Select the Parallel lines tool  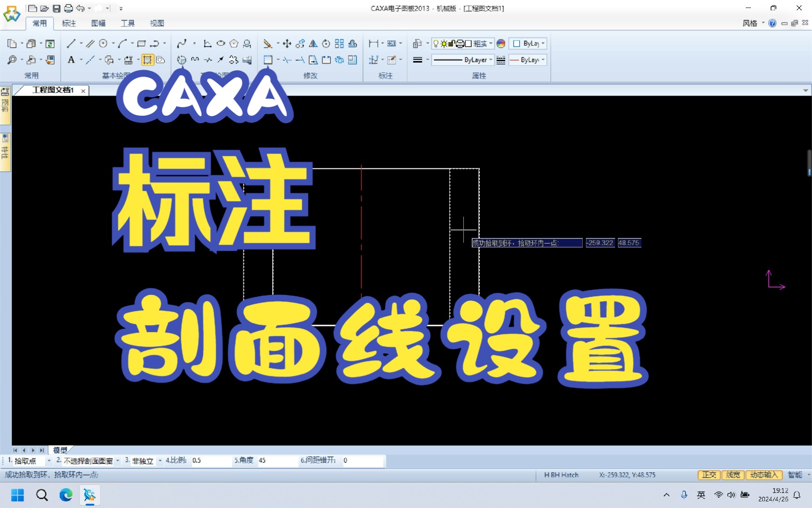click(x=90, y=44)
